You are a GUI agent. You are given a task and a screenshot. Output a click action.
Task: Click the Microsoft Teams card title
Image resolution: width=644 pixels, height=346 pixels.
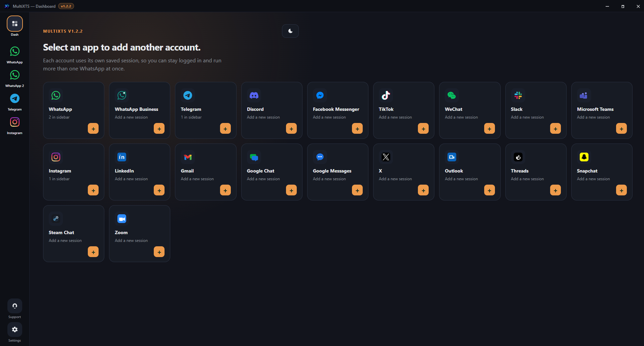coord(595,109)
